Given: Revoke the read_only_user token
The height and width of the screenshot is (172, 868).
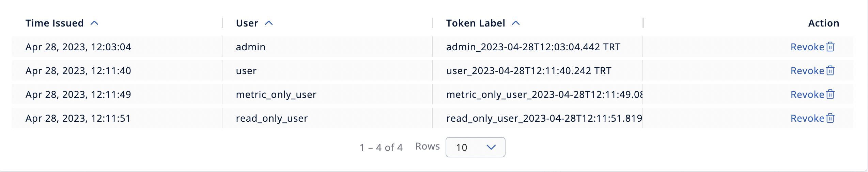Looking at the screenshot, I should [x=807, y=118].
